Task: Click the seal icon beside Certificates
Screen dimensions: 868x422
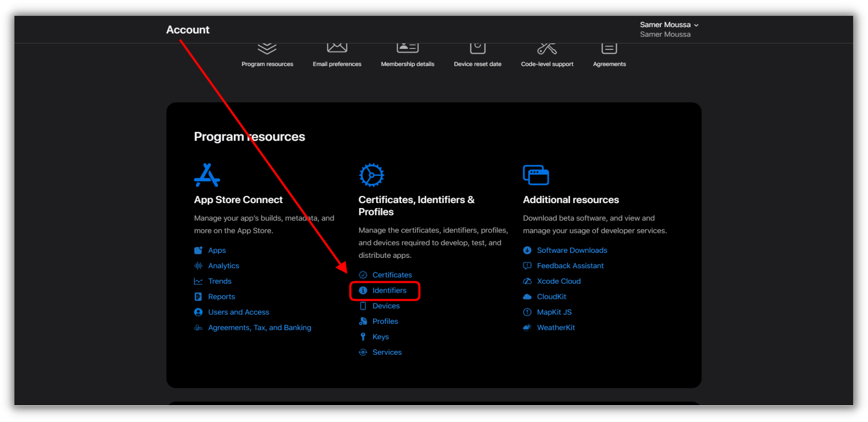Action: [363, 275]
